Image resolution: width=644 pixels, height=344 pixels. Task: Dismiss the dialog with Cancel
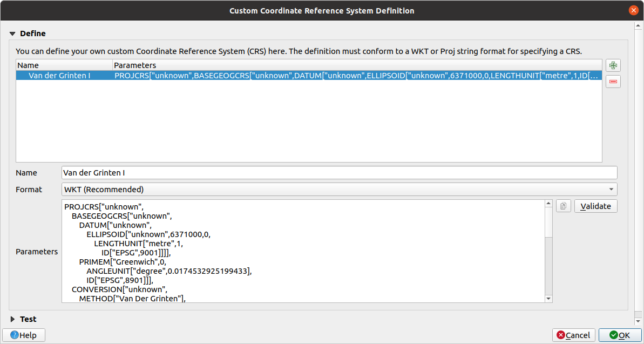click(573, 335)
